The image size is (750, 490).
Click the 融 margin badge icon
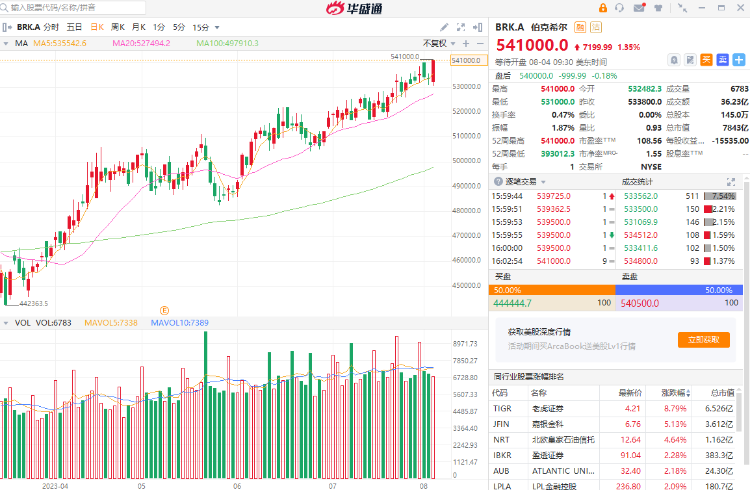click(x=580, y=27)
